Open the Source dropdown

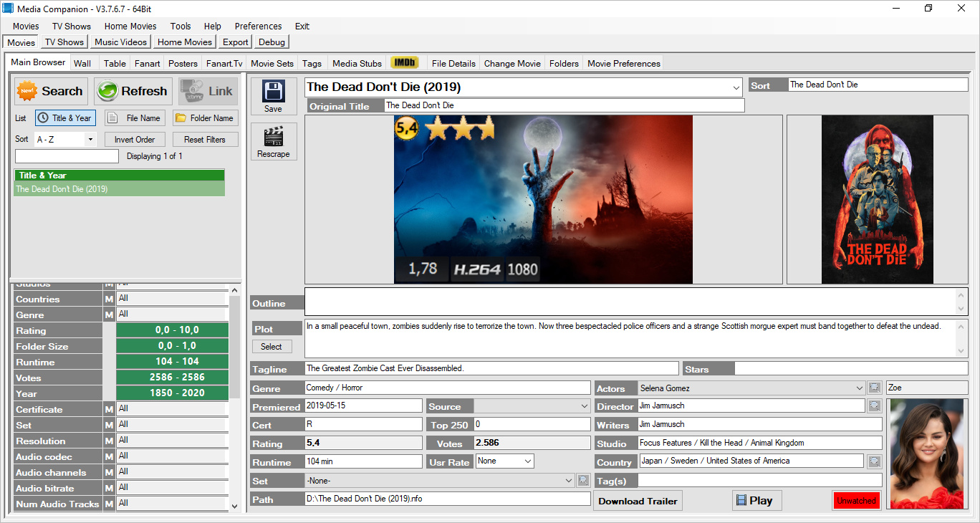point(532,406)
